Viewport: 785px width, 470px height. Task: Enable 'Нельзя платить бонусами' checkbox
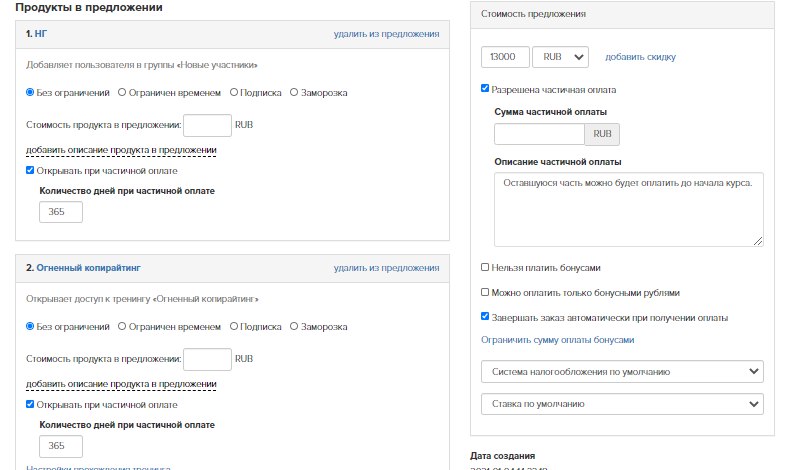485,267
